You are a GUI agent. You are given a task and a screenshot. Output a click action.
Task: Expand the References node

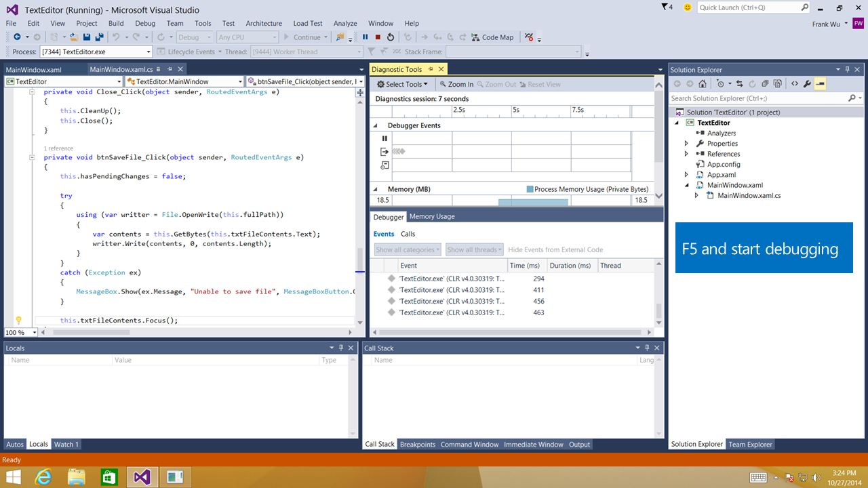click(686, 154)
